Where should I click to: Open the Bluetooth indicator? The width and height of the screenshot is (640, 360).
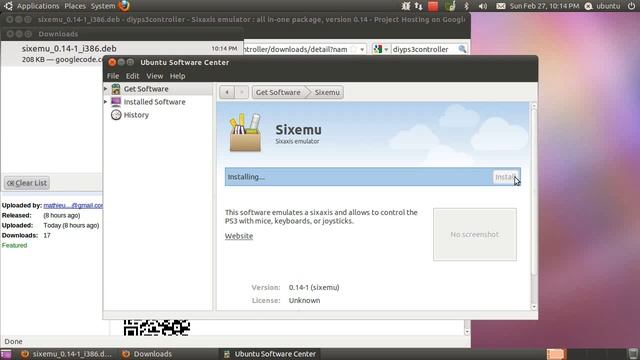467,6
